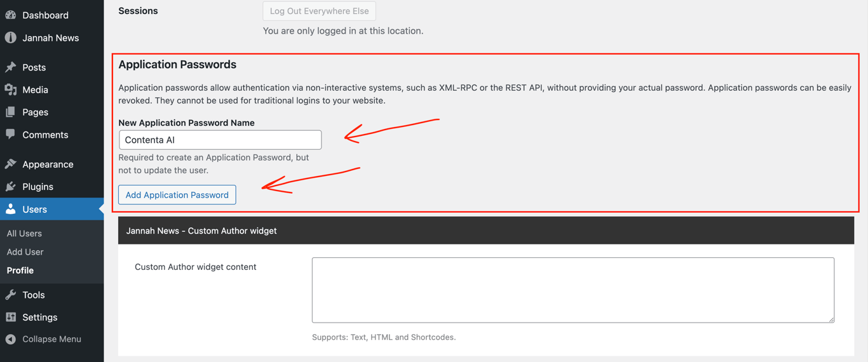Open the Users menu item
868x362 pixels.
(35, 209)
